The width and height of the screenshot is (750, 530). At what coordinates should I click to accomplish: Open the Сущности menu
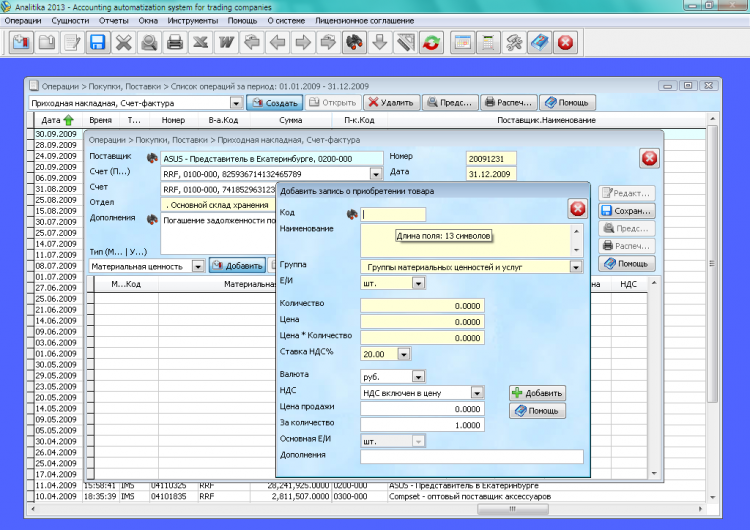click(70, 21)
